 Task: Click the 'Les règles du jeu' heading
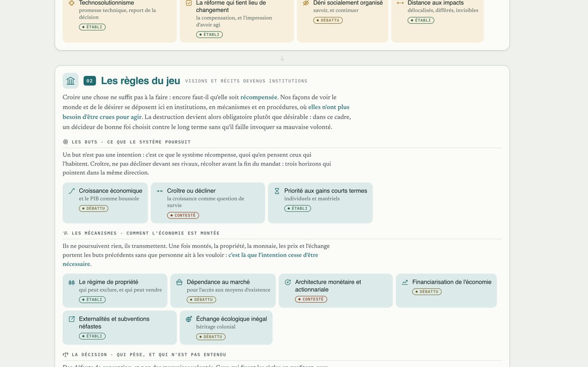pos(141,81)
